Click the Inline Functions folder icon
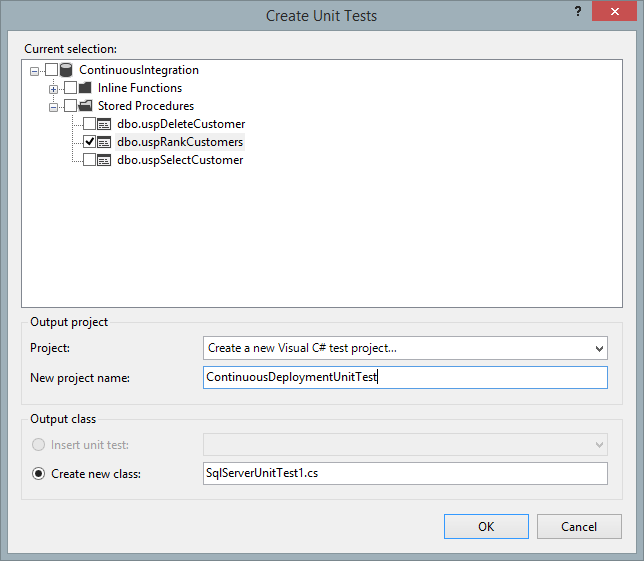 pyautogui.click(x=85, y=88)
